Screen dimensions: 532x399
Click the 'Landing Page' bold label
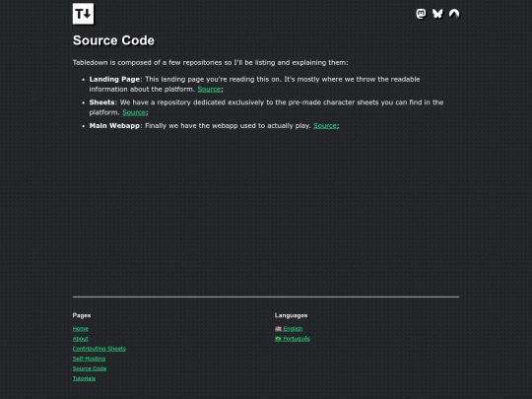click(114, 80)
